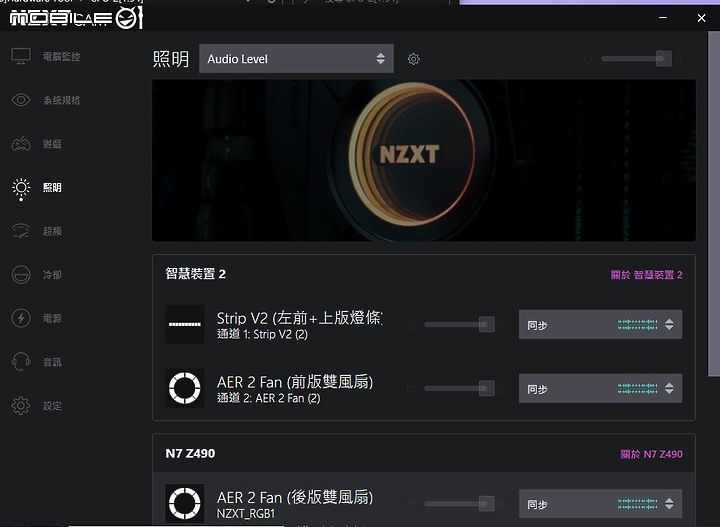Switch to the 冷卻 menu item
This screenshot has height=527, width=720.
[x=52, y=275]
